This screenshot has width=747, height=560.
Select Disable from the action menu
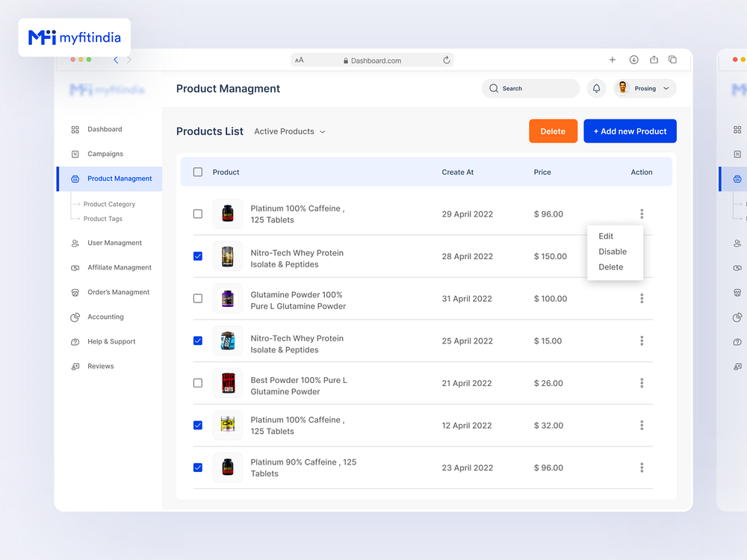613,252
